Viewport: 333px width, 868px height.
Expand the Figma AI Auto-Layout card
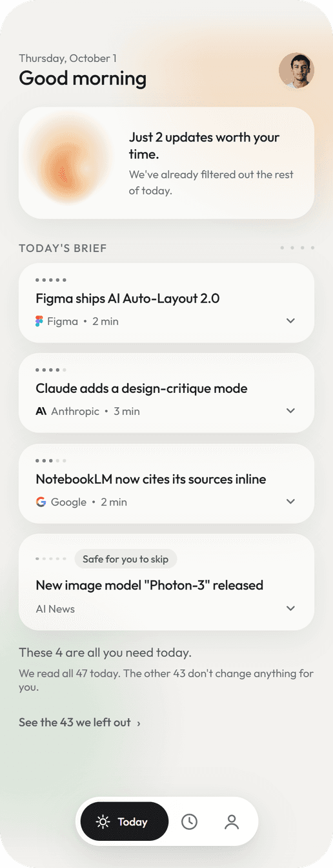[x=290, y=321]
